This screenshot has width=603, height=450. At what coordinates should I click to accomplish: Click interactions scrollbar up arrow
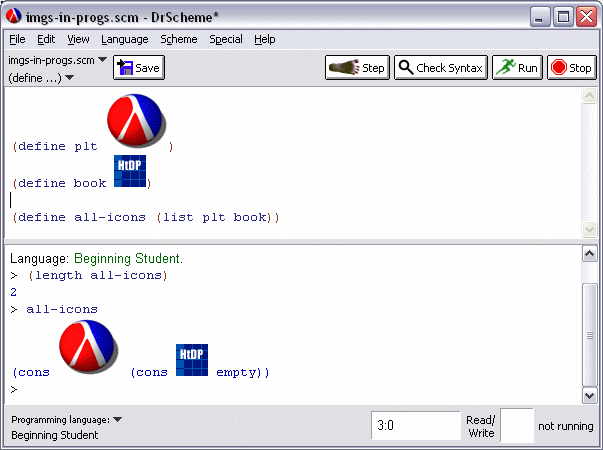click(x=590, y=254)
